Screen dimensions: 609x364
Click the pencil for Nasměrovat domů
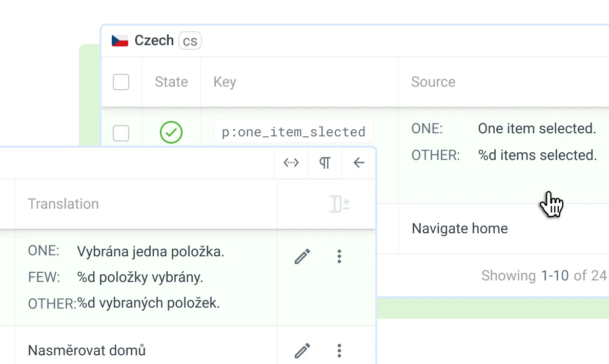pos(302,351)
